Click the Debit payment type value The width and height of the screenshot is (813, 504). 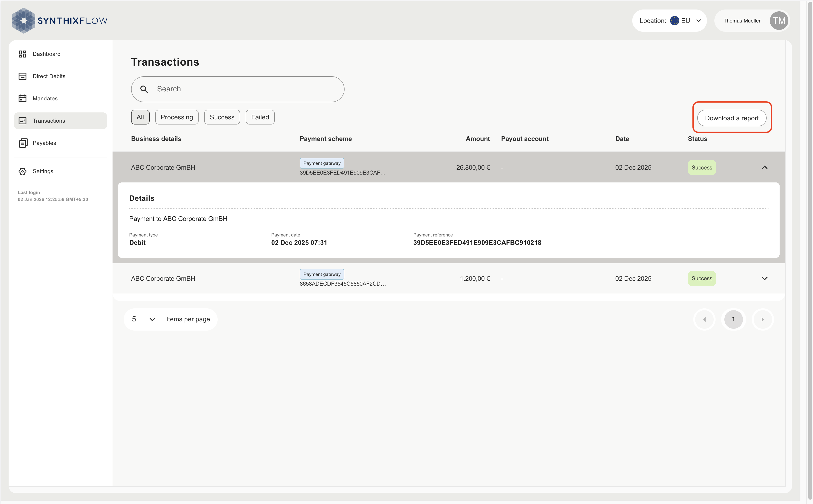137,243
